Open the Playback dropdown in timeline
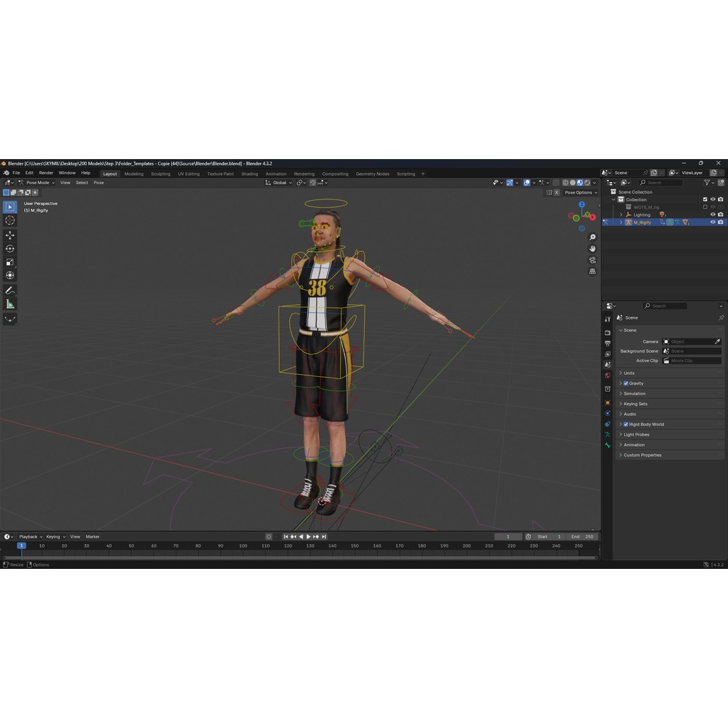This screenshot has height=728, width=728. coord(30,537)
